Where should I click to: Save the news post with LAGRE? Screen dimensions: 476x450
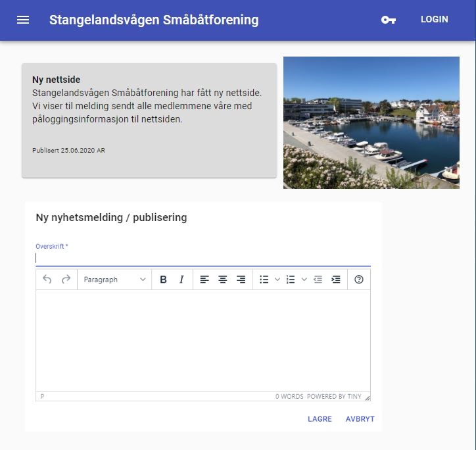tap(320, 419)
